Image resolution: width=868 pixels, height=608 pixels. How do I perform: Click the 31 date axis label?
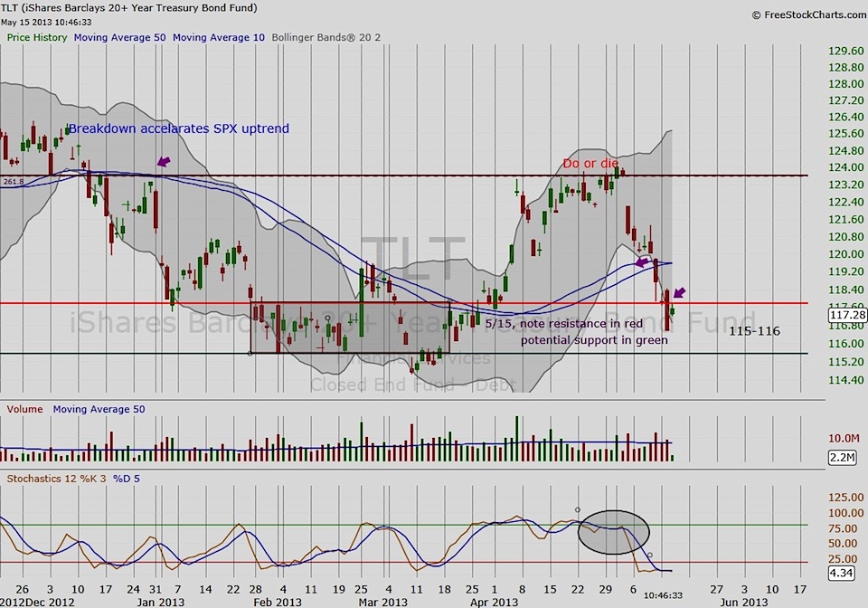tap(156, 589)
